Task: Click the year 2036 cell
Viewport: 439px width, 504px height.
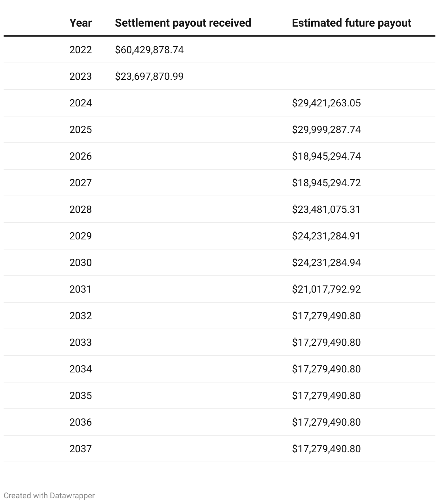Action: tap(81, 422)
